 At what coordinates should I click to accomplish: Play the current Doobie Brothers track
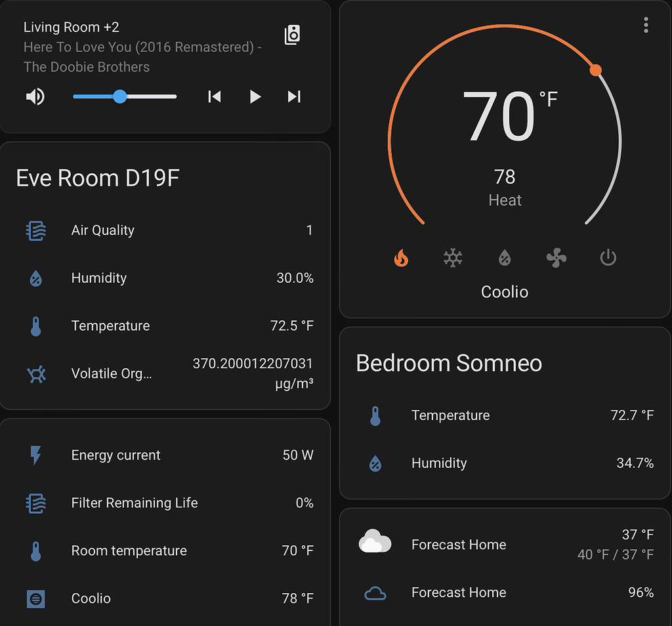(x=254, y=96)
